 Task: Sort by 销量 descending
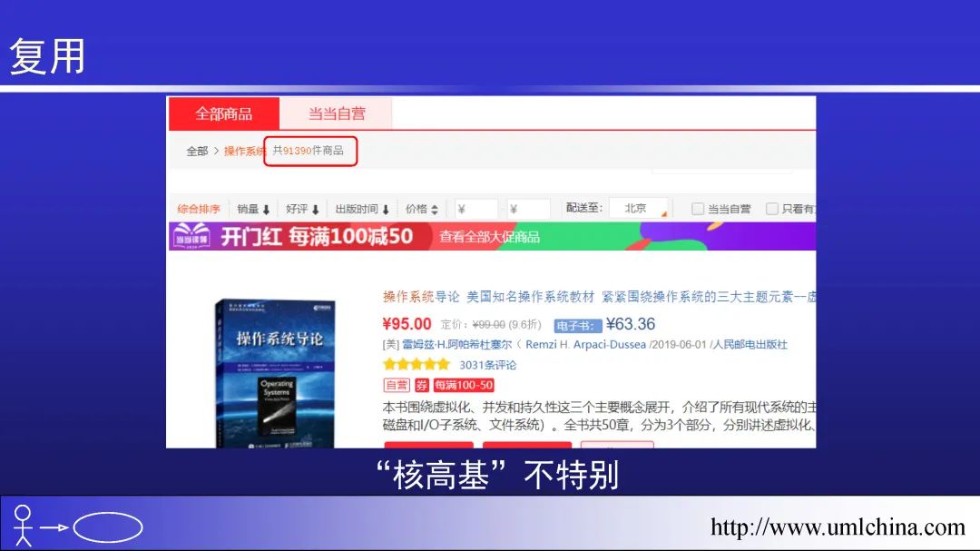pos(253,209)
